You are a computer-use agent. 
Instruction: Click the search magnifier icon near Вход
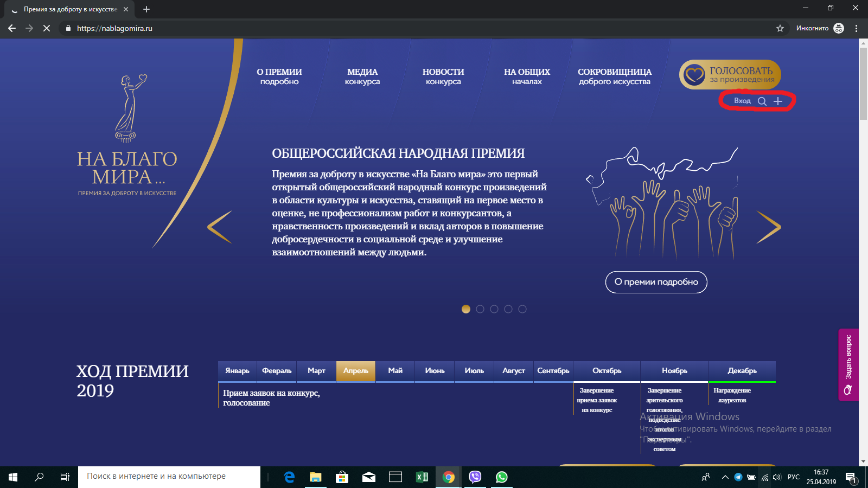(x=762, y=101)
